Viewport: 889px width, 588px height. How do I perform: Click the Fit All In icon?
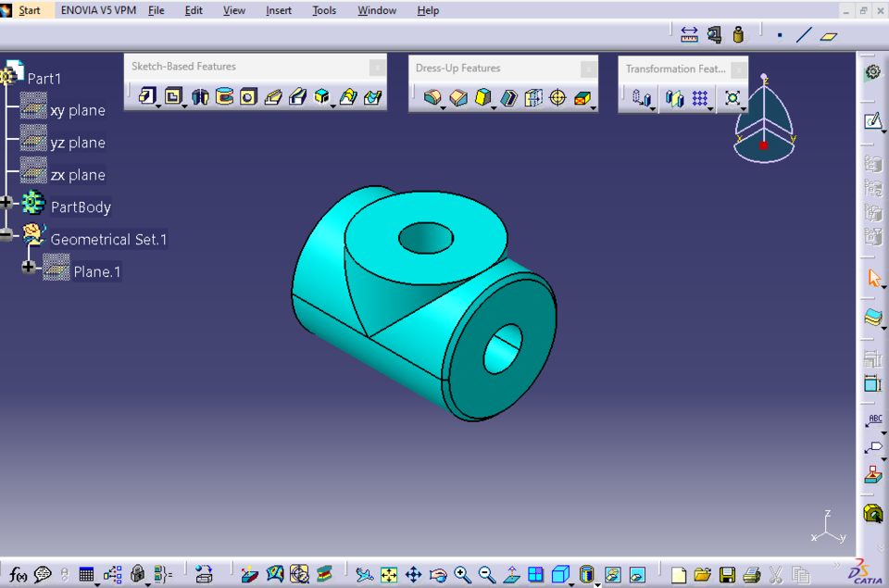(x=389, y=574)
